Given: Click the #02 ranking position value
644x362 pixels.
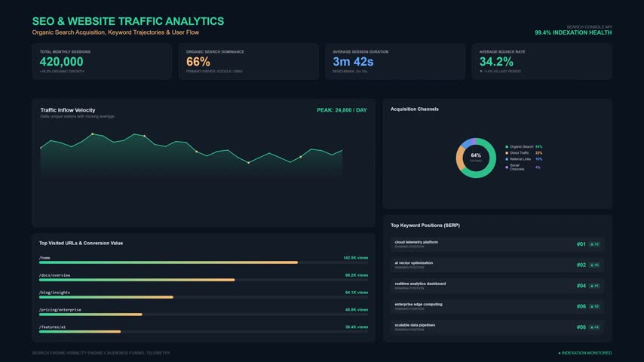Looking at the screenshot, I should click(581, 265).
